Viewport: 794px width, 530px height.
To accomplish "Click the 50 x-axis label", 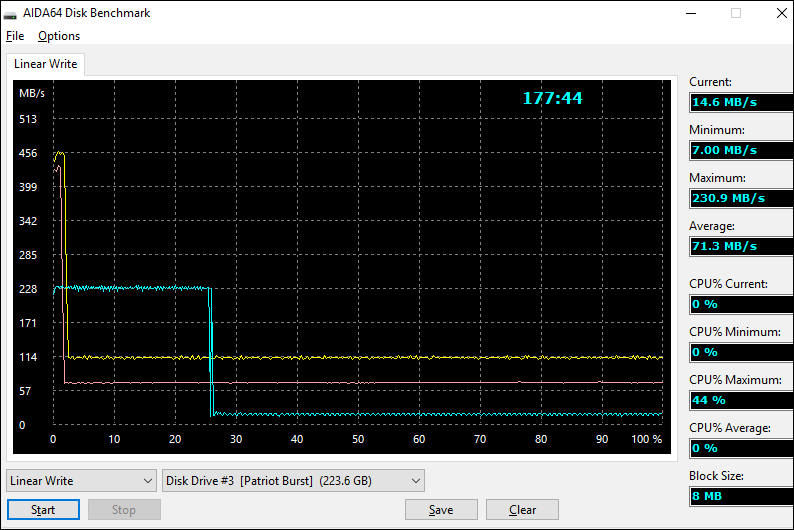I will tap(358, 439).
